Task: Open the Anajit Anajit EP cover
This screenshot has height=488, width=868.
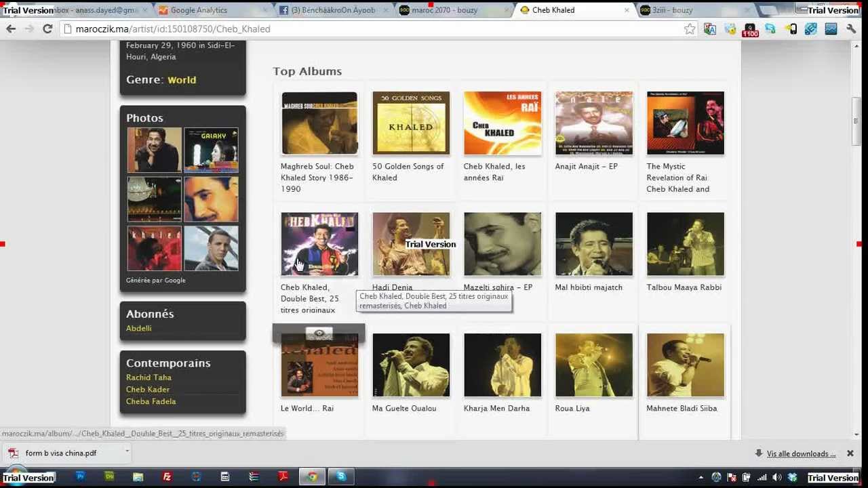Action: [594, 123]
